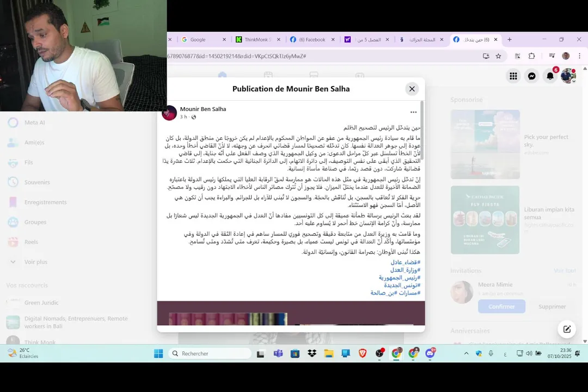Close the Google tab
588x392 pixels.
pyautogui.click(x=224, y=39)
